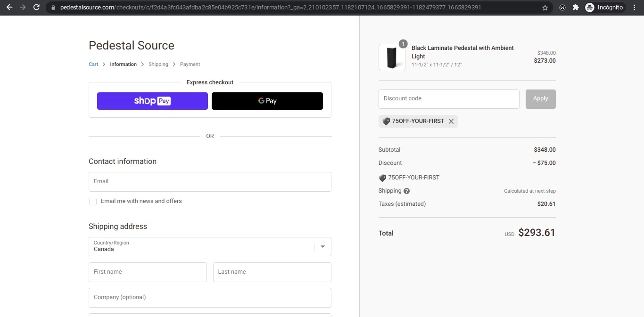Click the taxes amount $20.61
The width and height of the screenshot is (644, 317).
point(546,204)
